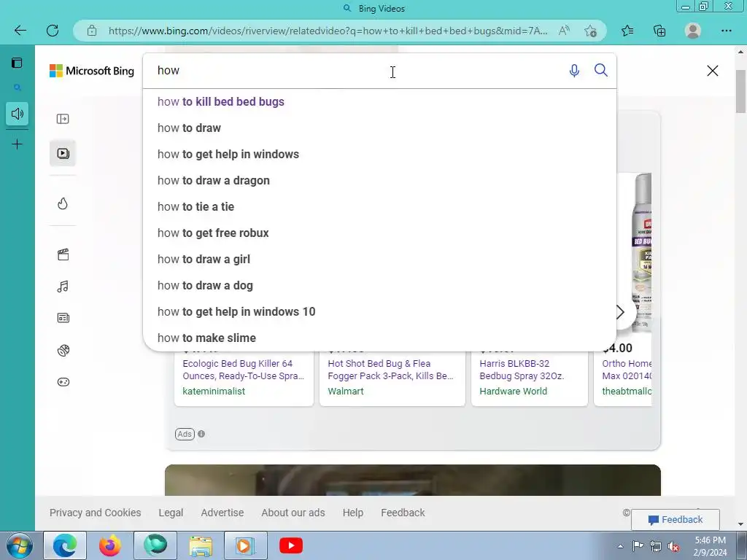This screenshot has width=747, height=560.
Task: Select suggestion 'how to kill bed bed bugs'
Action: 379,102
